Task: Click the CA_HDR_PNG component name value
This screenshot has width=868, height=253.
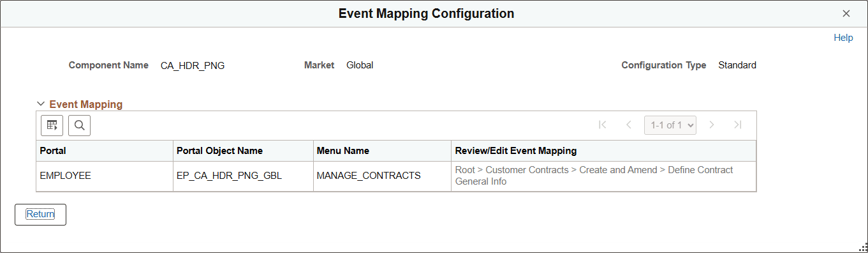Action: 193,65
